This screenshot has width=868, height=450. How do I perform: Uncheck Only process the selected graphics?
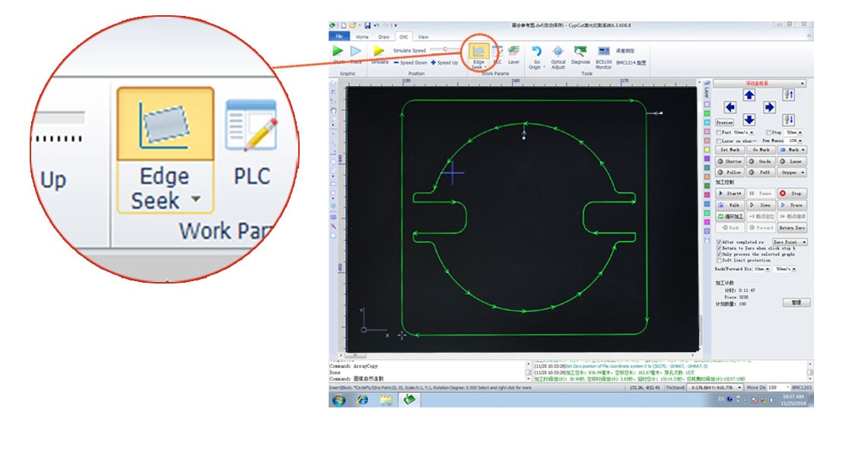point(719,254)
